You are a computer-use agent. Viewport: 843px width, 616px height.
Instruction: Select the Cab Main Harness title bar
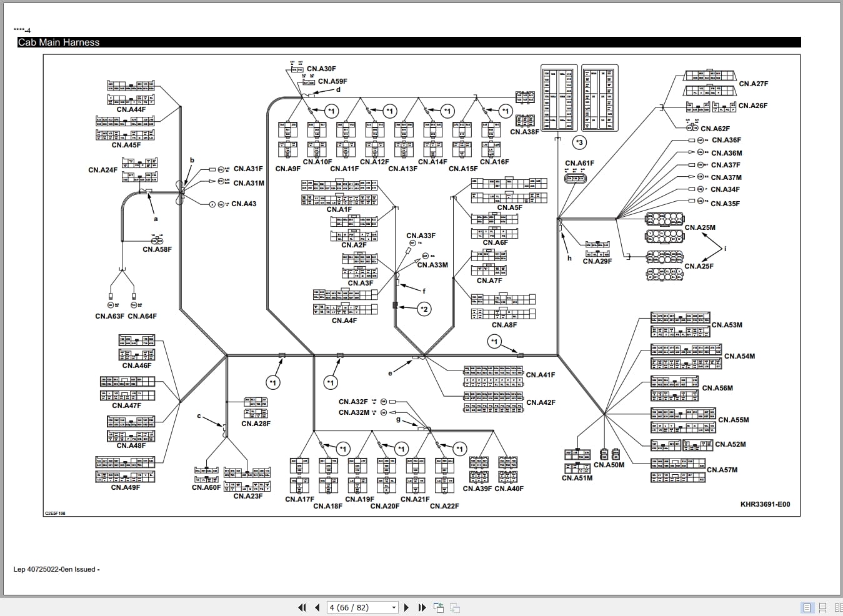click(59, 42)
